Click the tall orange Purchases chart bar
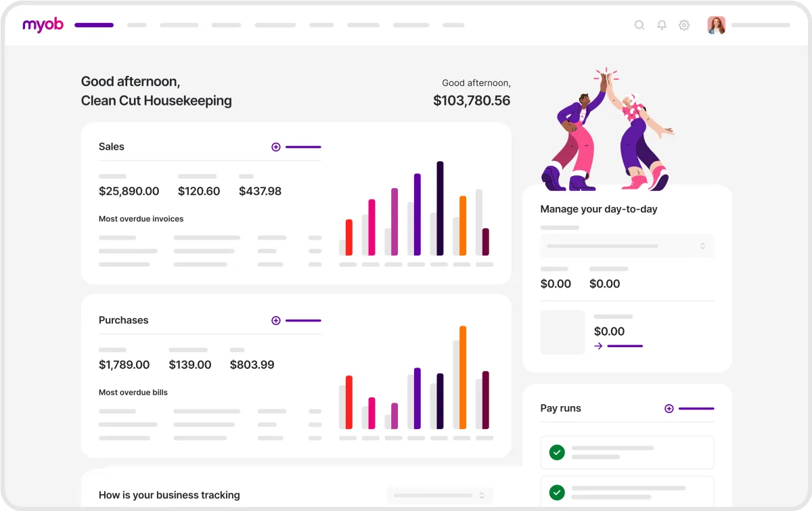 click(x=463, y=377)
